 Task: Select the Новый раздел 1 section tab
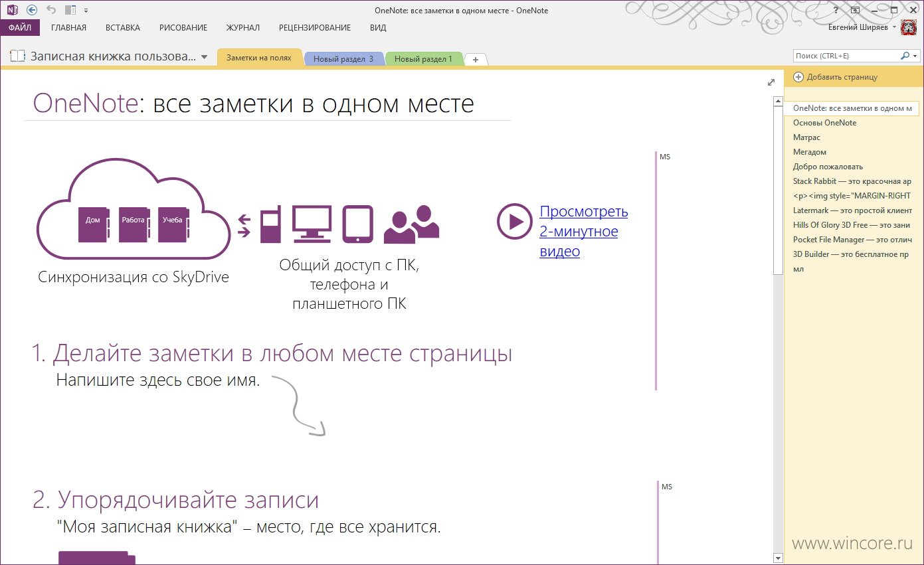tap(423, 59)
